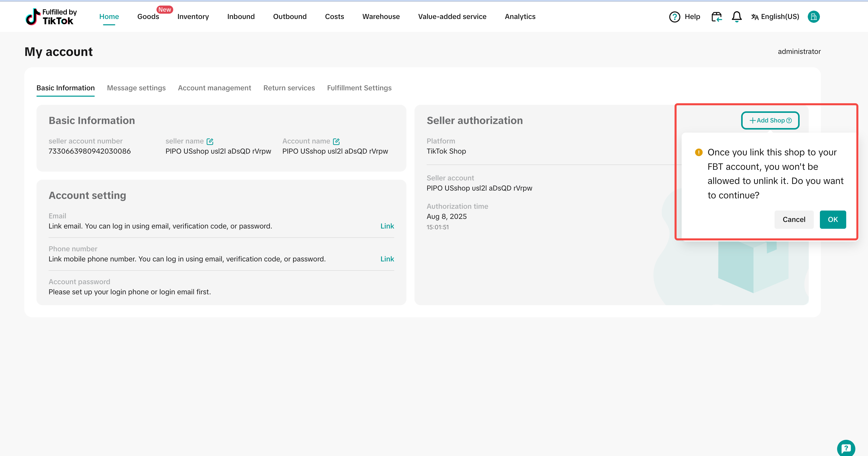Click Link next to Phone number

[387, 259]
